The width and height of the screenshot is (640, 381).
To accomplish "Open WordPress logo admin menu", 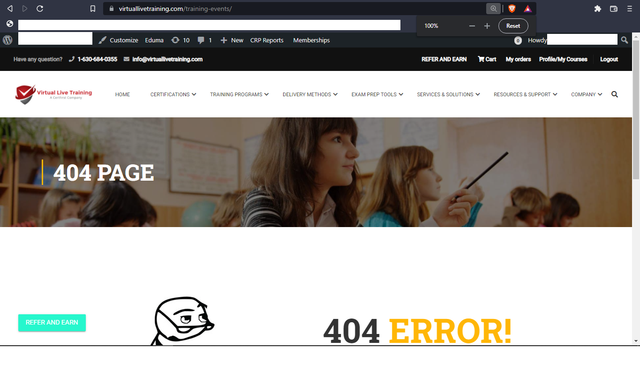I will [x=8, y=40].
